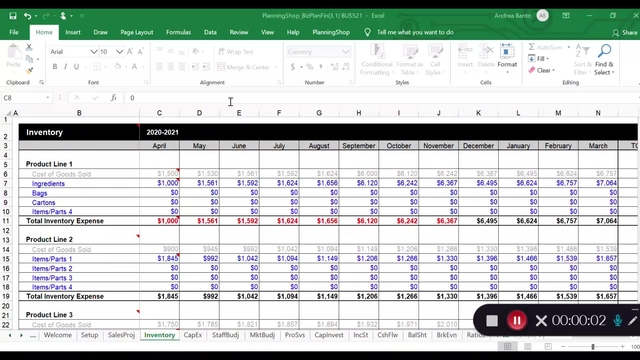Image resolution: width=640 pixels, height=360 pixels.
Task: Open the Insert ribbon tab
Action: [x=73, y=32]
